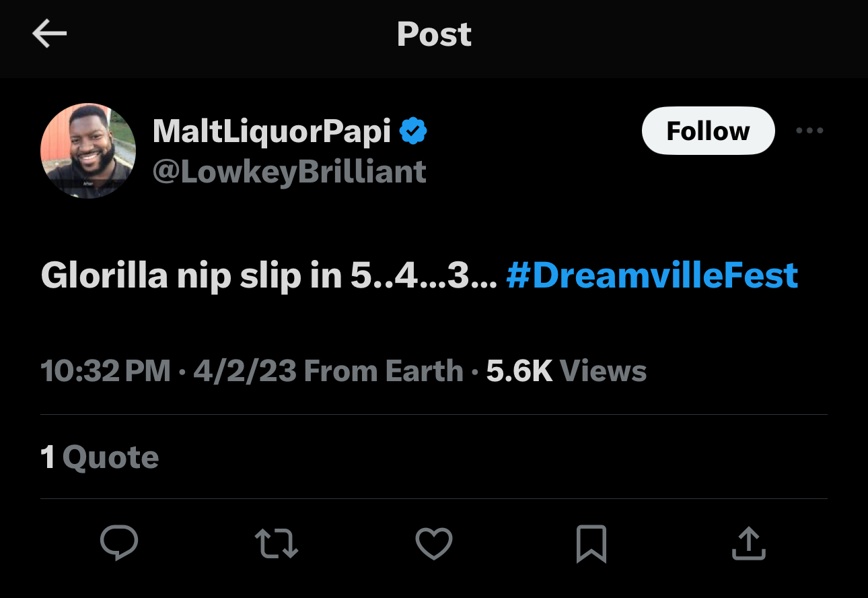868x598 pixels.
Task: Open the #DreamvilleFest hashtag
Action: coord(651,275)
